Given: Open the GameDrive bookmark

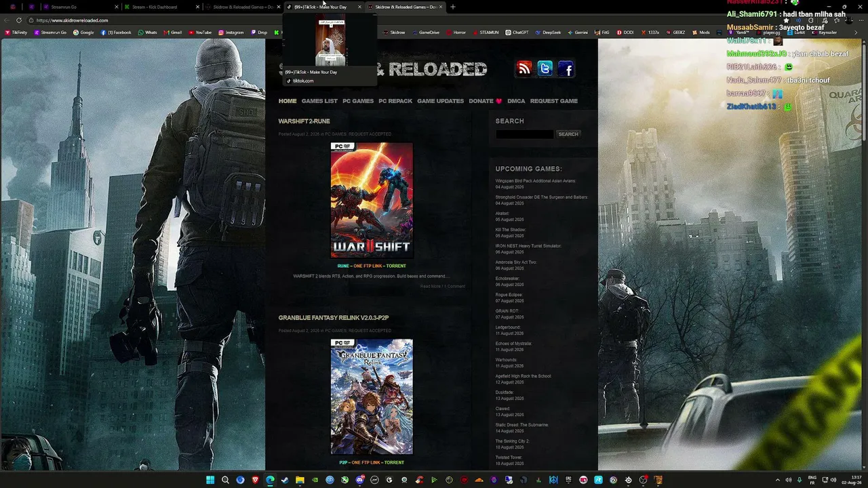Looking at the screenshot, I should point(425,33).
